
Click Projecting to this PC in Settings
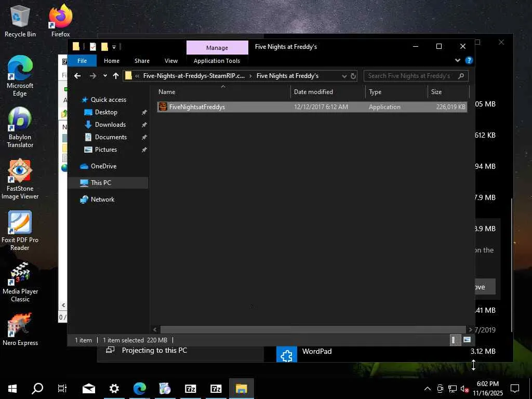pos(154,350)
